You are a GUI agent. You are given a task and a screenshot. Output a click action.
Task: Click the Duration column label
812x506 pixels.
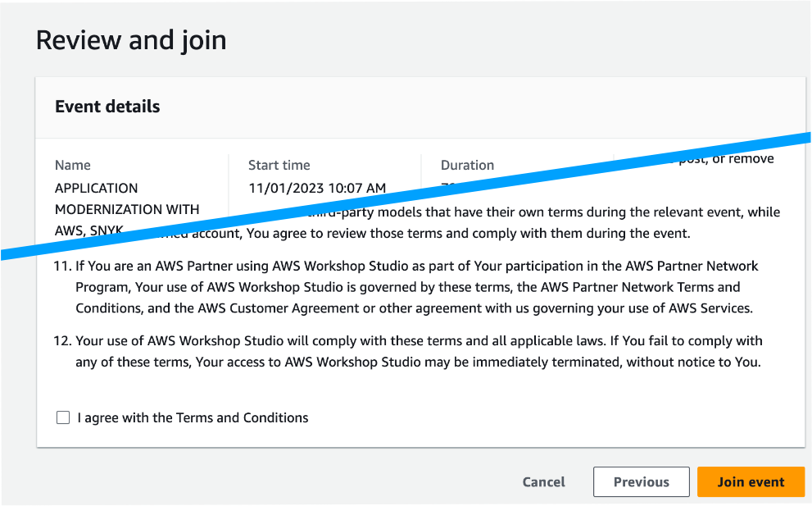tap(467, 165)
